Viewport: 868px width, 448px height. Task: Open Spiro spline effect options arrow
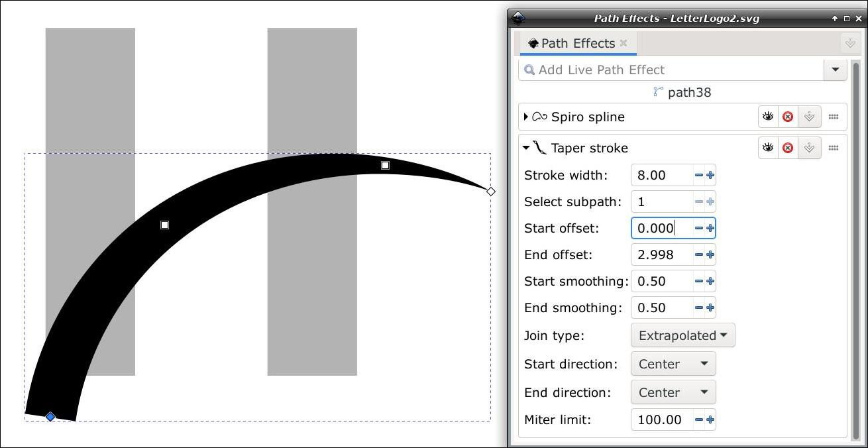[809, 117]
